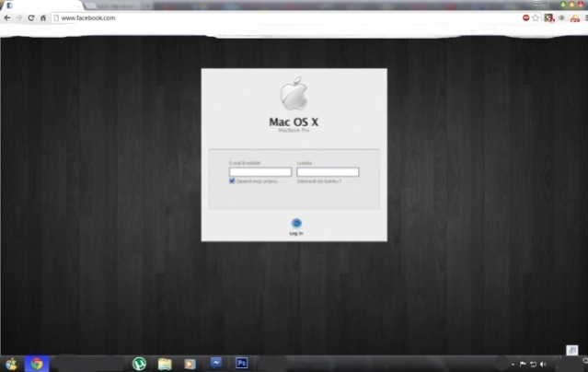Open Photoshop from the taskbar
Screen dimensions: 588x372
point(241,363)
